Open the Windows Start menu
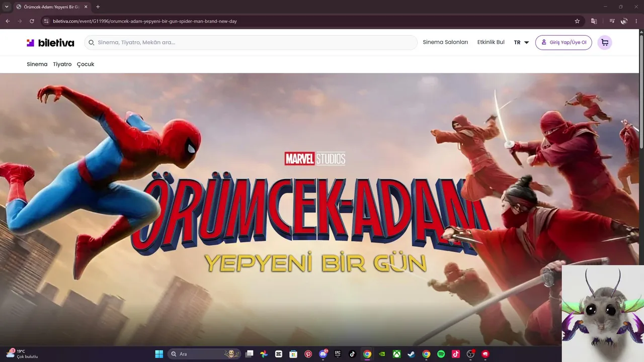Screen dimensions: 644x362 pyautogui.click(x=159, y=354)
